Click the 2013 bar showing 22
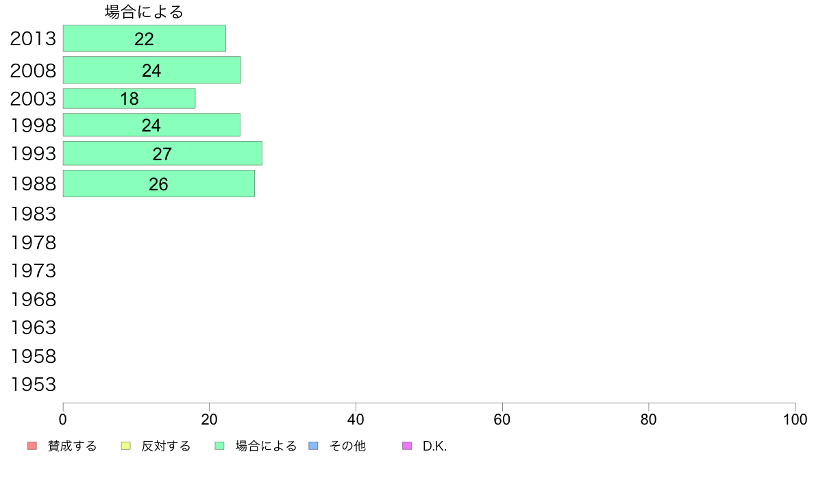The height and width of the screenshot is (504, 814). point(145,38)
